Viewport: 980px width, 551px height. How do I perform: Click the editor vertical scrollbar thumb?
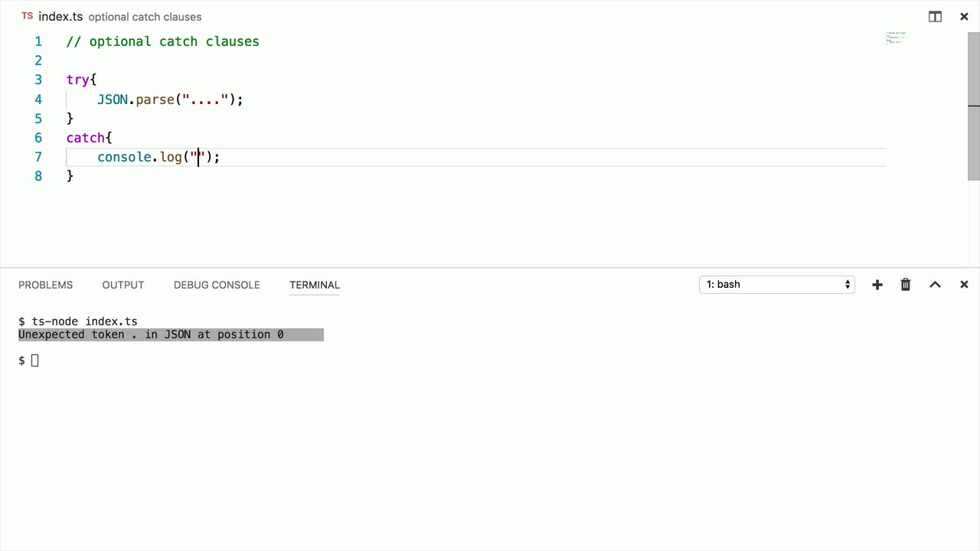tap(974, 106)
